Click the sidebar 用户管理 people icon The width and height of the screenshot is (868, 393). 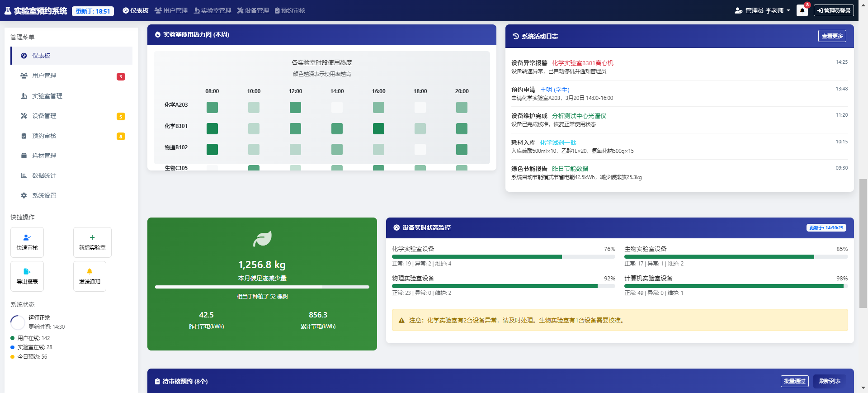tap(24, 76)
